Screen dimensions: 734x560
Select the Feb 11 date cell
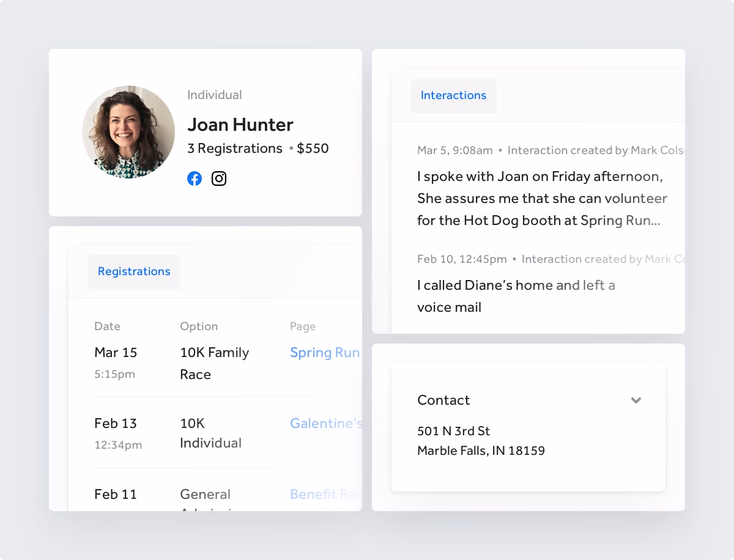tap(116, 494)
